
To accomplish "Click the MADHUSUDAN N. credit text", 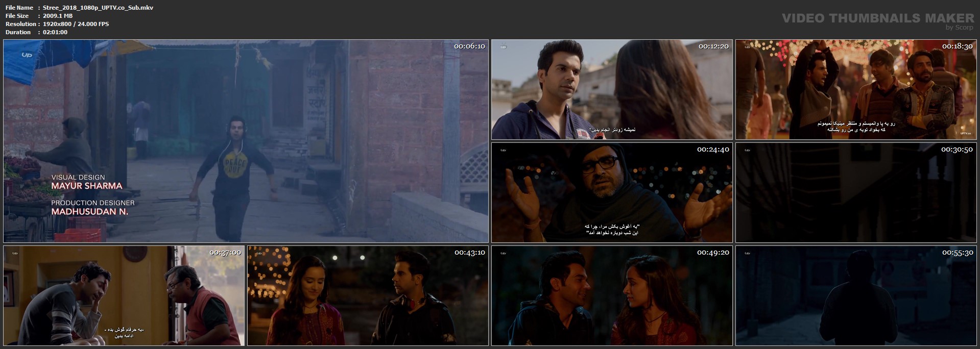I will click(x=89, y=211).
